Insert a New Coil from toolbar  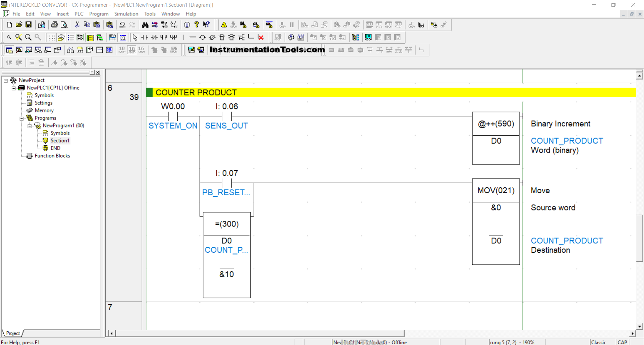(x=202, y=37)
